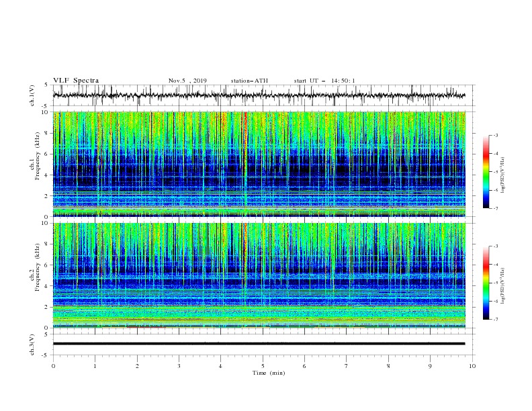Click the "-7" label below the ch.2 colorbar
The width and height of the screenshot is (532, 411).
pos(495,320)
